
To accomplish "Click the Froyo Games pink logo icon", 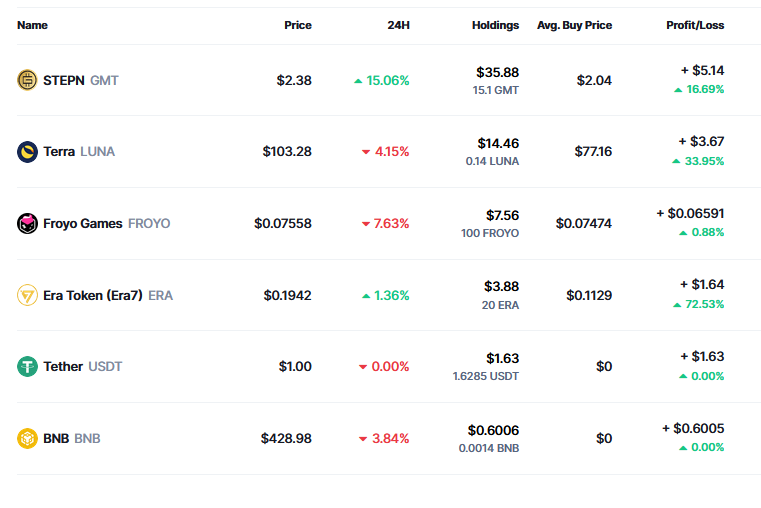I will [x=27, y=224].
